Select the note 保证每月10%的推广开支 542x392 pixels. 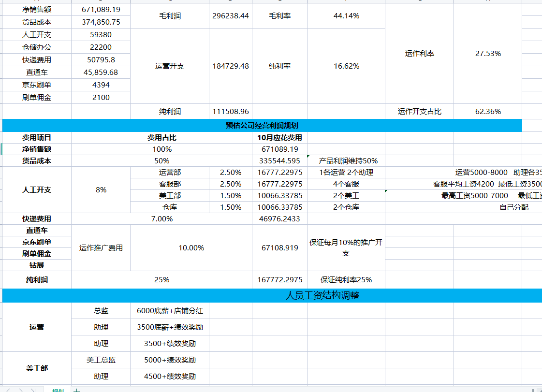(346, 248)
